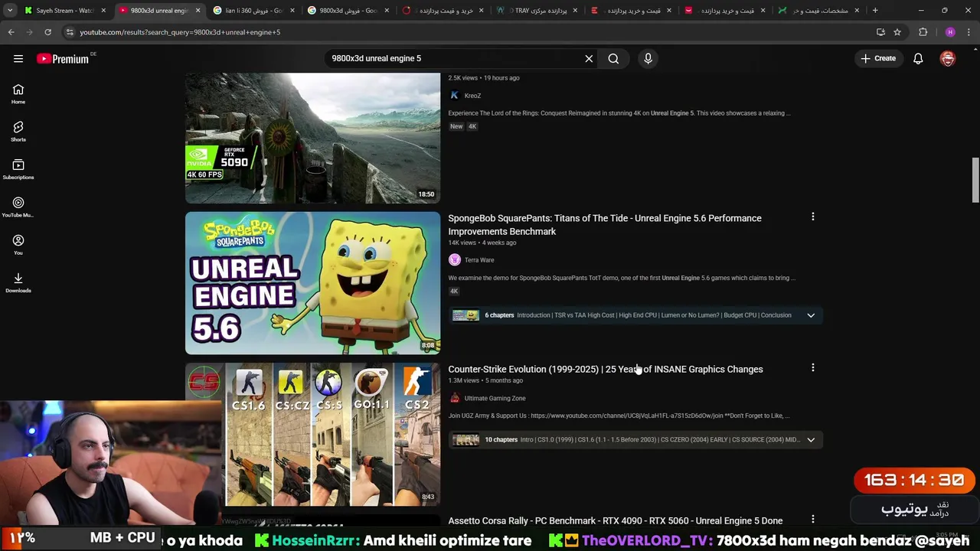Click the Counter-Strike 10 chapters thumbnail preview
Screen dimensions: 980x551
(465, 440)
